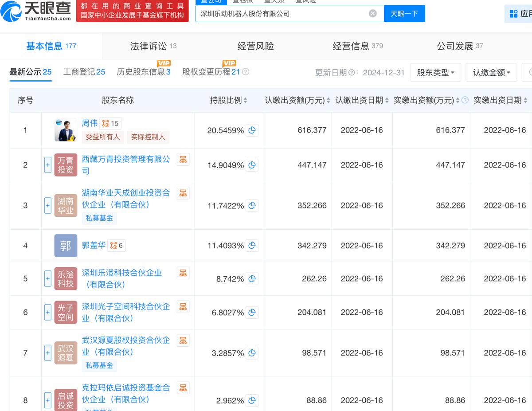Show pie chart for 11.7422% share
532x411 pixels.
252,206
